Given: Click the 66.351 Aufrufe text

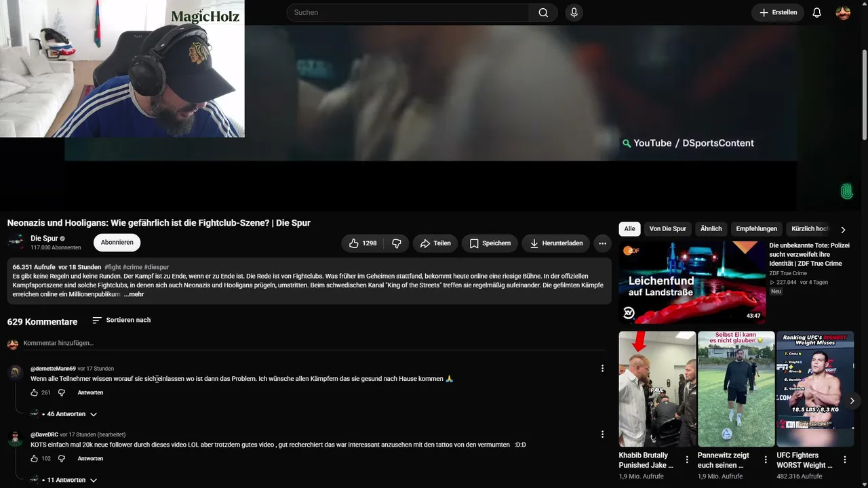Looking at the screenshot, I should [34, 267].
